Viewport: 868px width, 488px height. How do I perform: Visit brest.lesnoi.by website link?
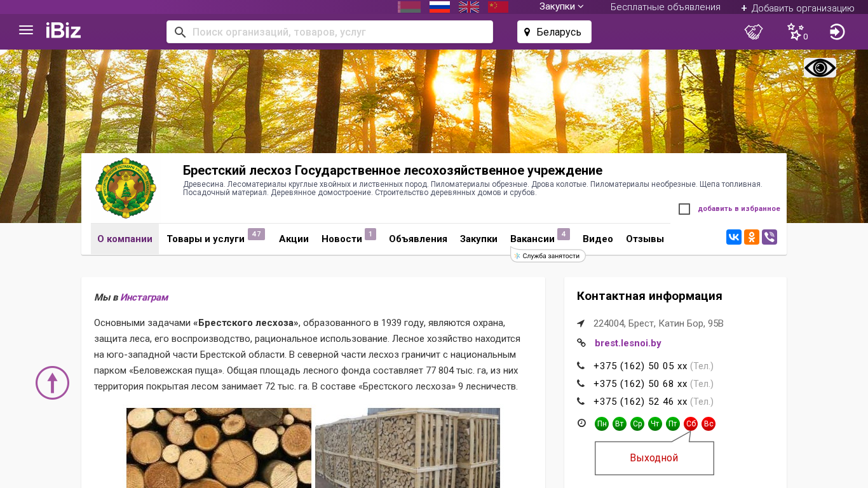tap(628, 343)
